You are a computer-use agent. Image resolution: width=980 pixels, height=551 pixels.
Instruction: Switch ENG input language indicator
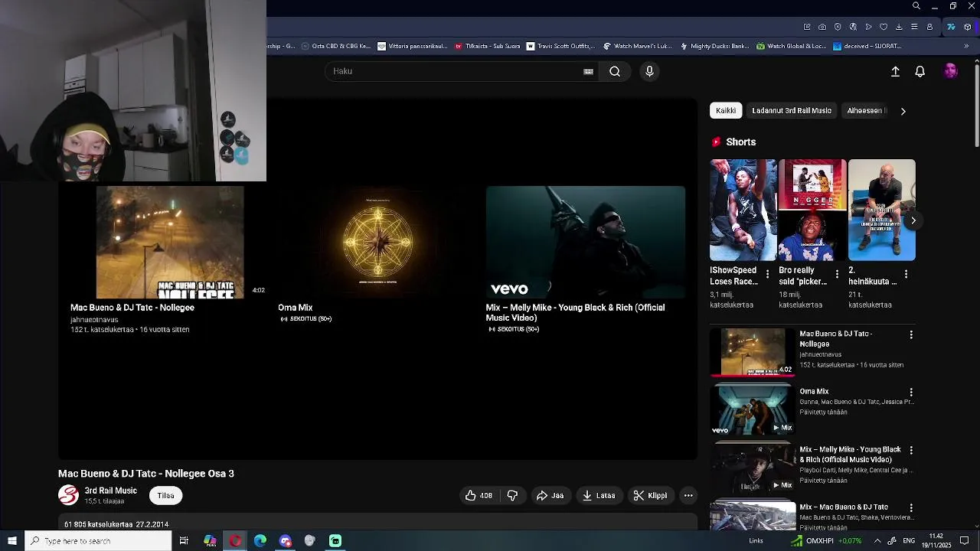[x=909, y=541]
